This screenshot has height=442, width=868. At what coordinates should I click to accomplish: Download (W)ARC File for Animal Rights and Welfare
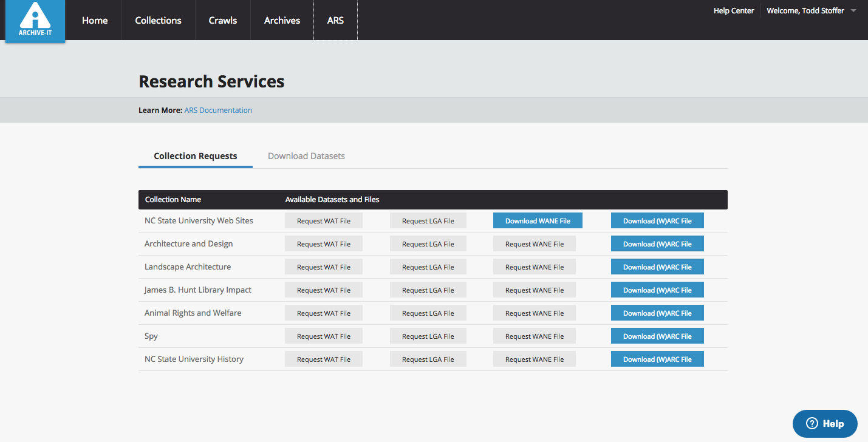click(657, 313)
